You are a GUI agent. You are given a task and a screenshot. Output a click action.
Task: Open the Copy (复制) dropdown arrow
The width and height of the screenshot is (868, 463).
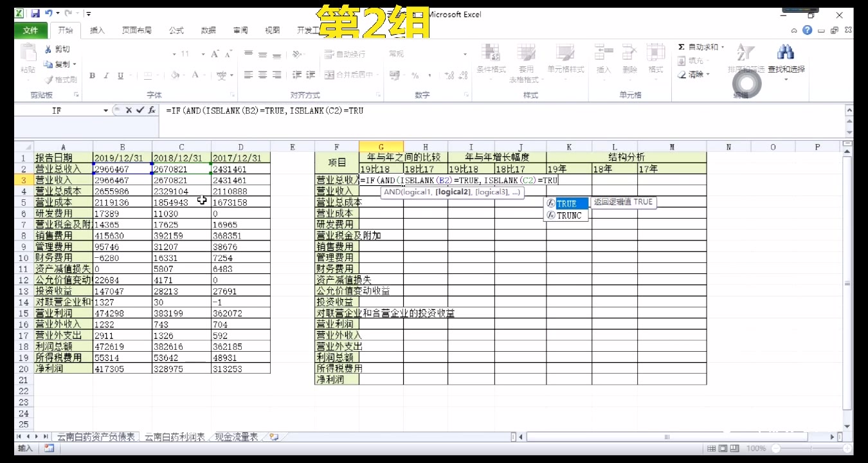pyautogui.click(x=75, y=64)
